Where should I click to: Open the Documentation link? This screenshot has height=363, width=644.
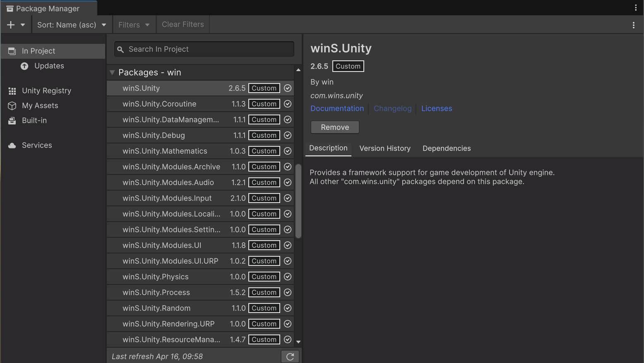click(x=337, y=108)
